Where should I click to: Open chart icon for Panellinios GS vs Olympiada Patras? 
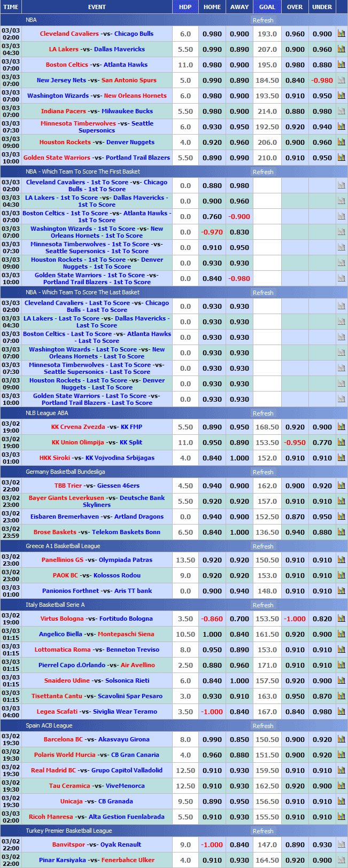(x=341, y=560)
